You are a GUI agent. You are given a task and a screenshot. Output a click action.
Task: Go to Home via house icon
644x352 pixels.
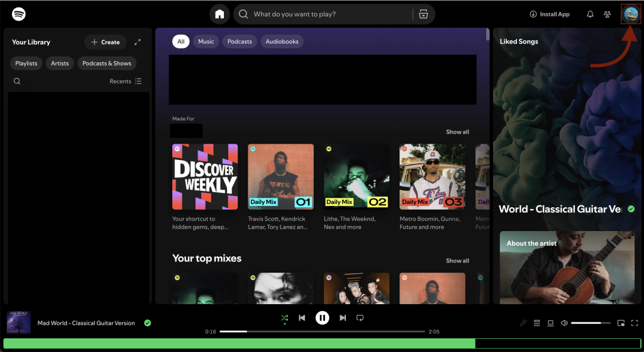pos(219,14)
